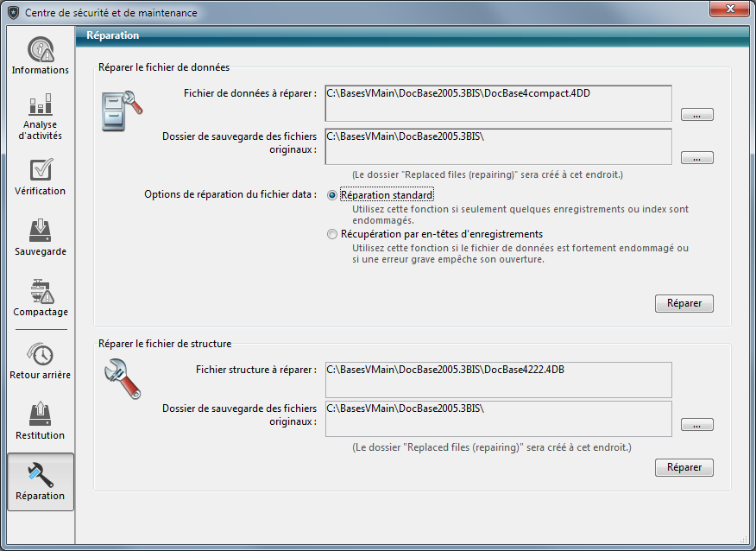
Task: Click the window title 'Centre de sécurité et de maintenance'
Action: click(110, 13)
